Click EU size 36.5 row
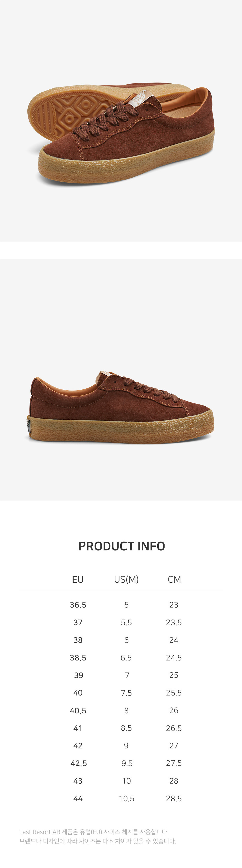242x868 pixels. point(121,605)
